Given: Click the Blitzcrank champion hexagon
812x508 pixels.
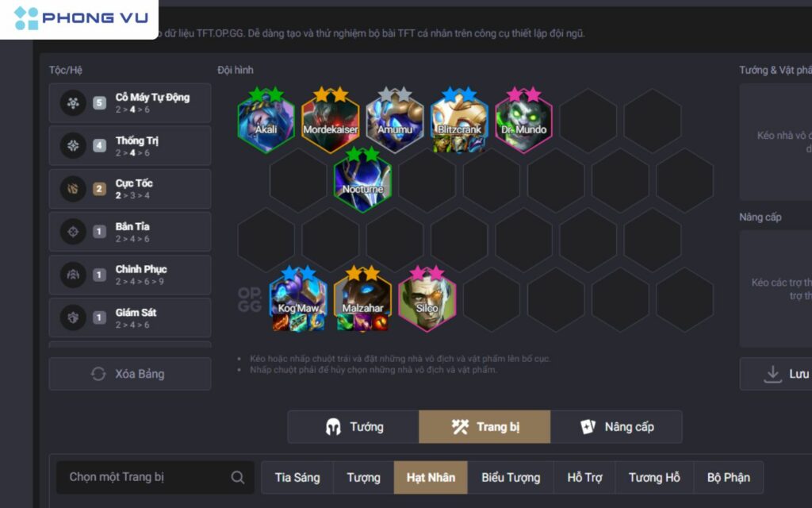Looking at the screenshot, I should 459,121.
